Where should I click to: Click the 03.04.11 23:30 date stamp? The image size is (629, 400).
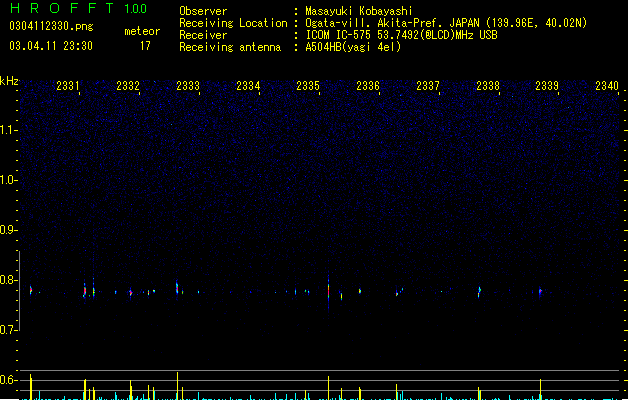pos(51,46)
